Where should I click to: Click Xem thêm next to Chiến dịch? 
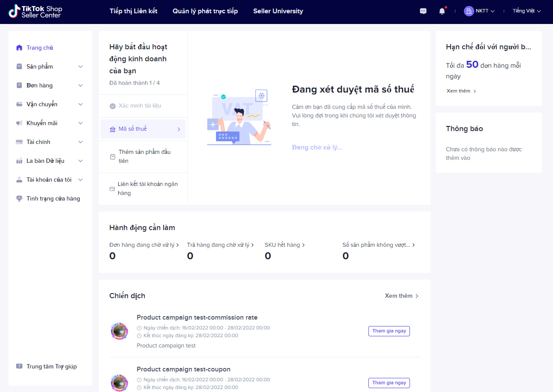pos(401,296)
